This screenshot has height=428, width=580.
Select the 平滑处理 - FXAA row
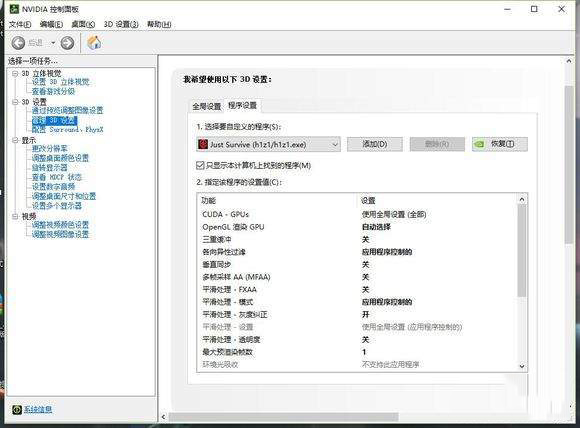point(357,290)
